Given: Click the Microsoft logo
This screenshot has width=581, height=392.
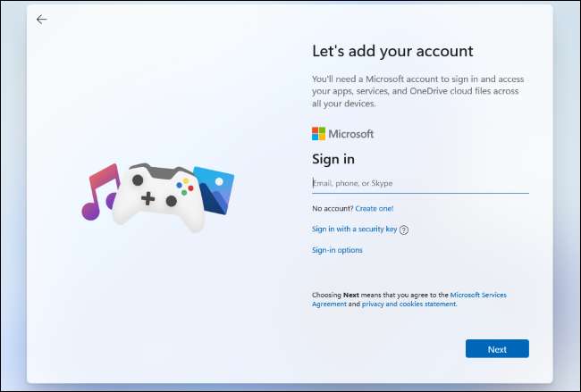Looking at the screenshot, I should tap(342, 134).
